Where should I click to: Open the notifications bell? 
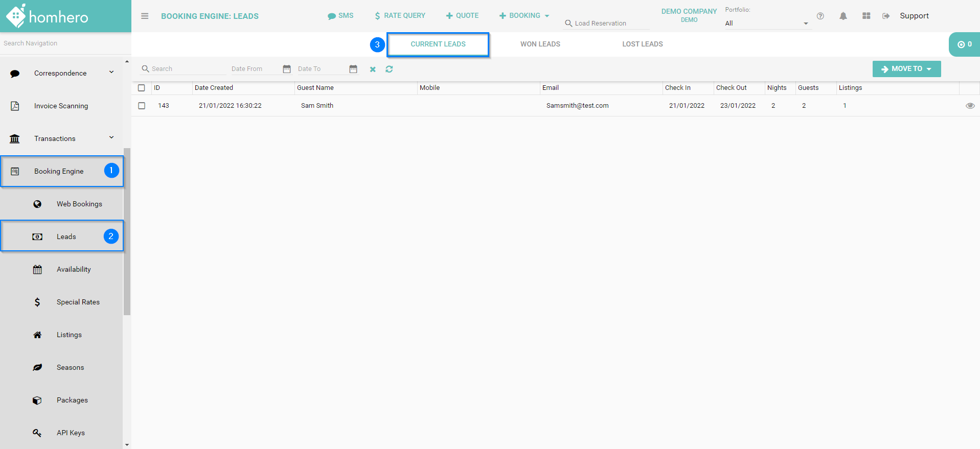[843, 16]
